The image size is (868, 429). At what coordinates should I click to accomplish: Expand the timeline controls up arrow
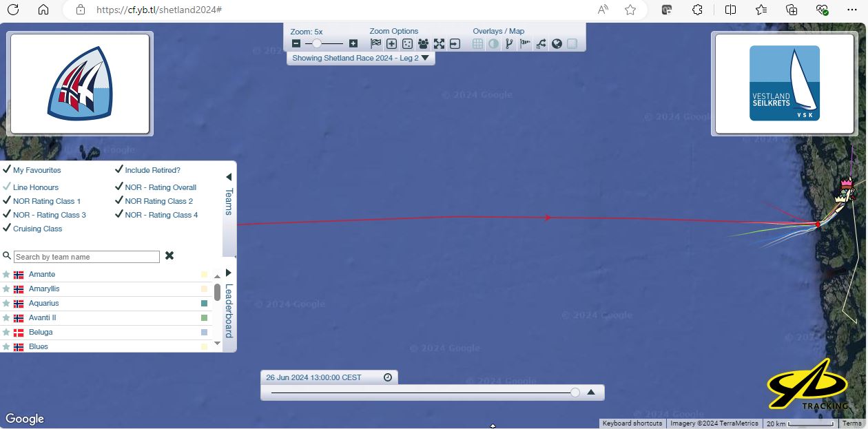click(590, 393)
